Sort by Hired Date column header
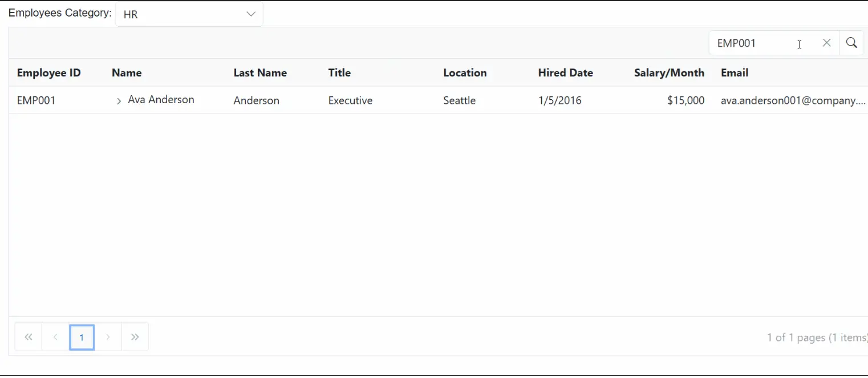The width and height of the screenshot is (868, 378). 565,73
